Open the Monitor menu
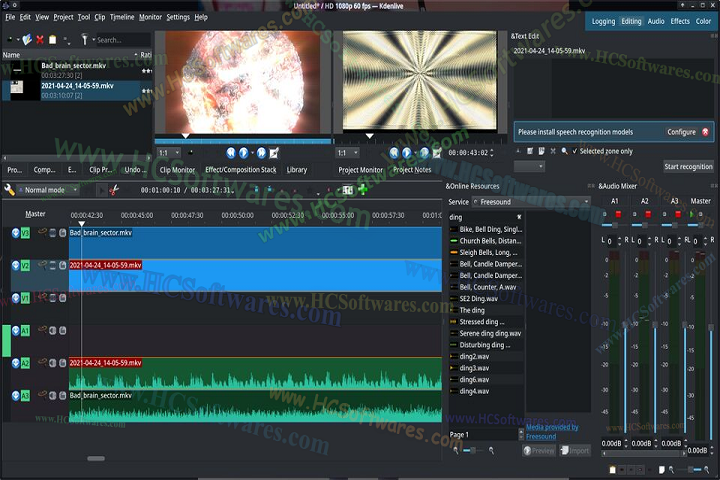The width and height of the screenshot is (720, 480). [x=150, y=17]
